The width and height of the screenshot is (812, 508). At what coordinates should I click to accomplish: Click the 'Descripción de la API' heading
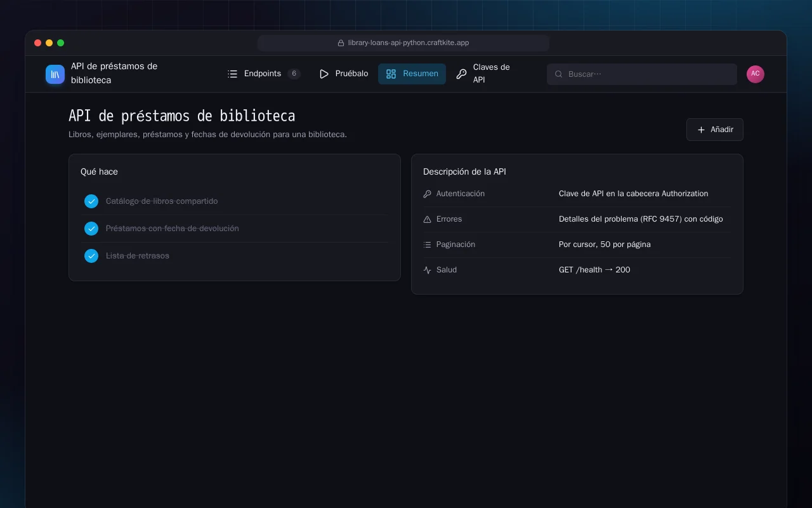click(x=464, y=172)
